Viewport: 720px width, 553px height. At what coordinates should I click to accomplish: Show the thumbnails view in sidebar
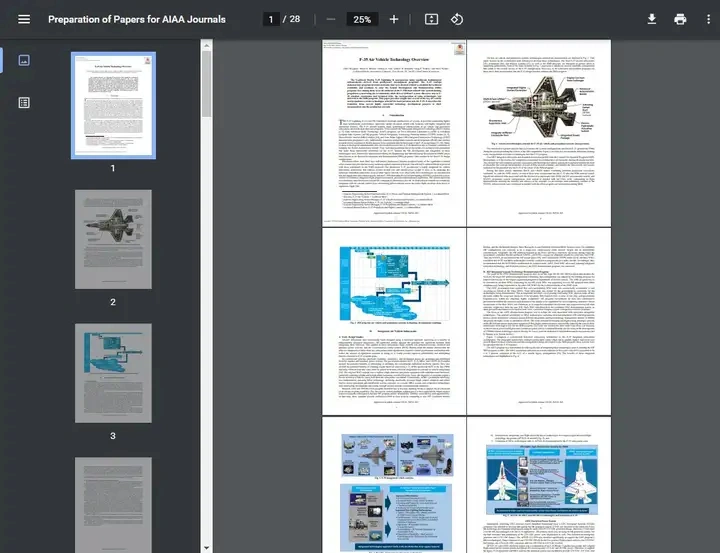24,60
